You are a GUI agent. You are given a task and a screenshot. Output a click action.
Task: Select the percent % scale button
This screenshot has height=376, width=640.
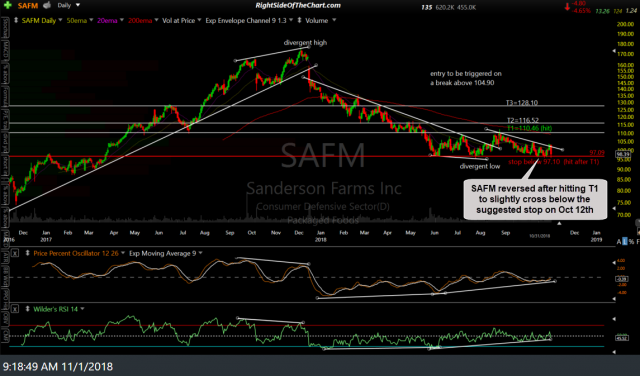click(631, 242)
